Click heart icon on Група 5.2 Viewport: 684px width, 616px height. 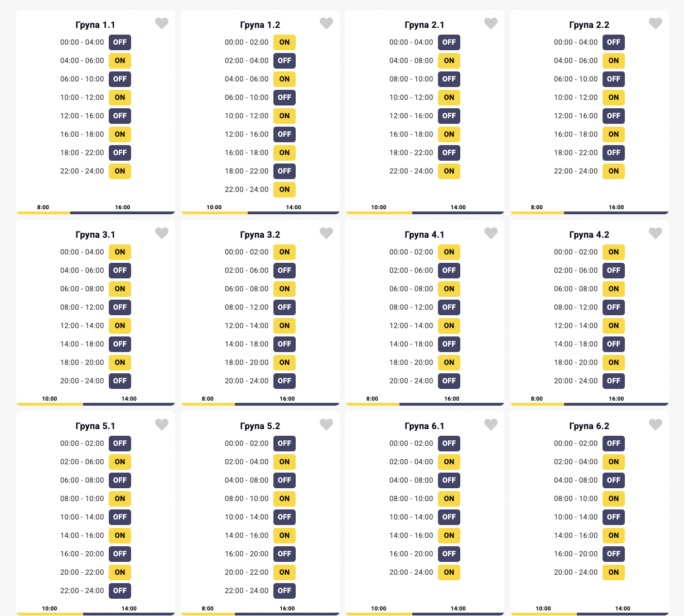coord(326,425)
